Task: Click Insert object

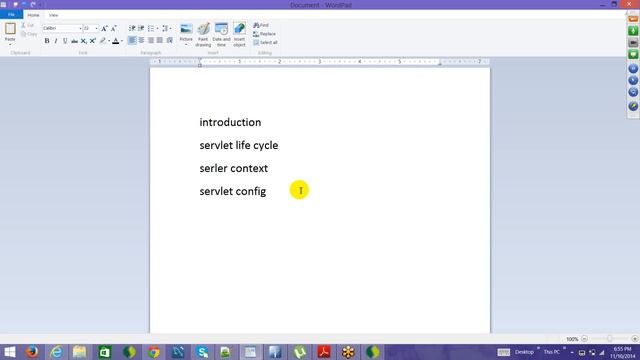Action: pyautogui.click(x=240, y=34)
